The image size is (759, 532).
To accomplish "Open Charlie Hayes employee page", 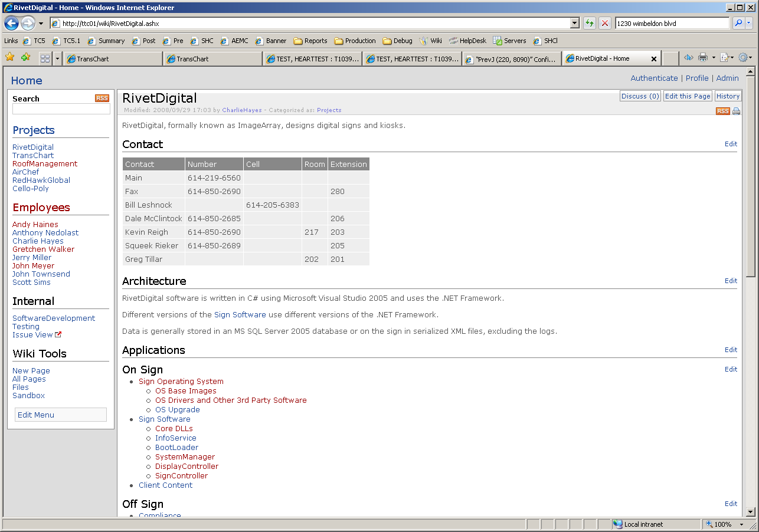I will point(38,241).
